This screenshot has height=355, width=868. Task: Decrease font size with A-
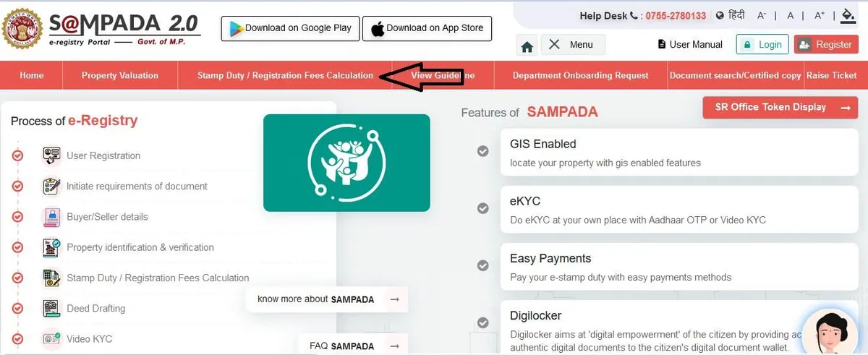(x=762, y=15)
